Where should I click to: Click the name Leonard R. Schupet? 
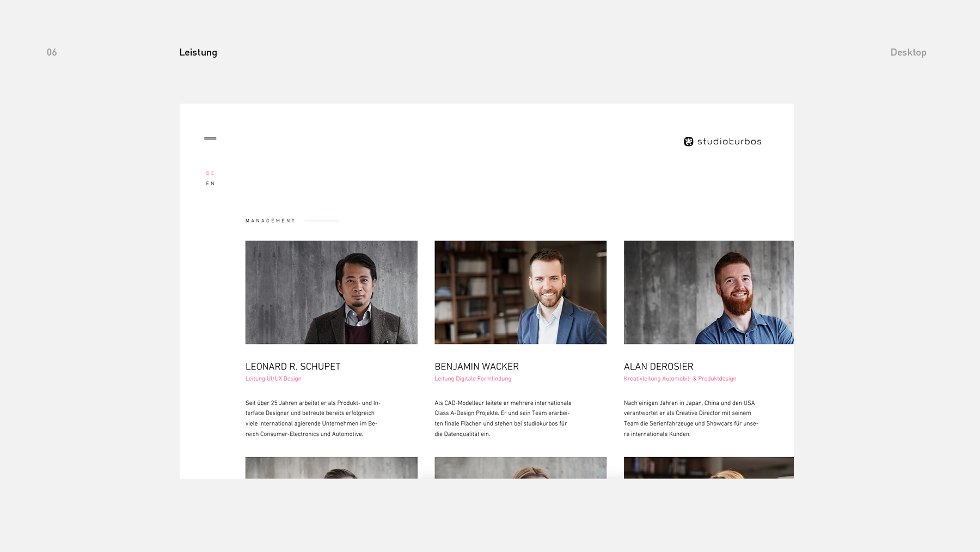click(x=293, y=367)
